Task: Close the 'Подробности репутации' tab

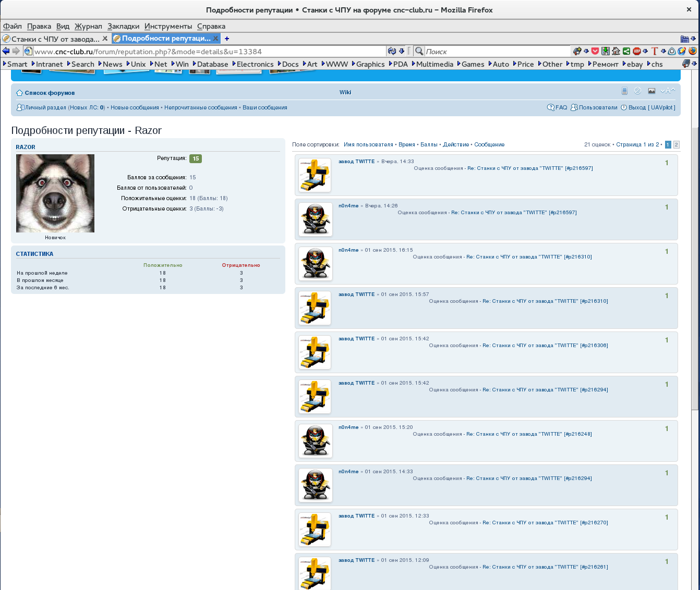Action: pos(215,38)
